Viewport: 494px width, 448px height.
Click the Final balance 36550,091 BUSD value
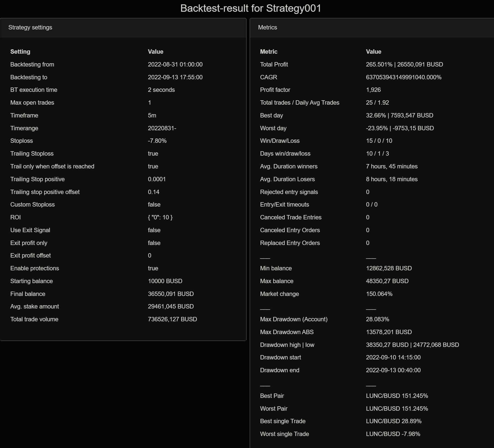(170, 294)
